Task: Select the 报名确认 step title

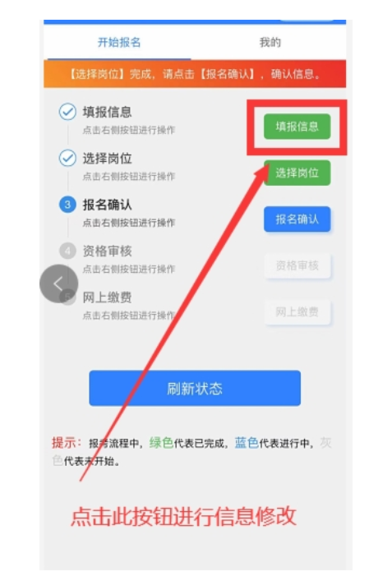Action: click(x=107, y=205)
